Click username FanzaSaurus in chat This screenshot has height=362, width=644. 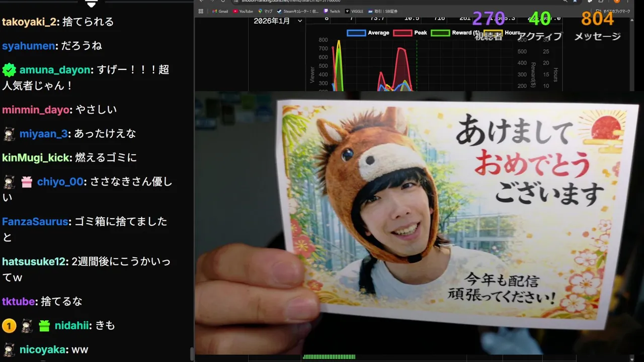point(35,222)
